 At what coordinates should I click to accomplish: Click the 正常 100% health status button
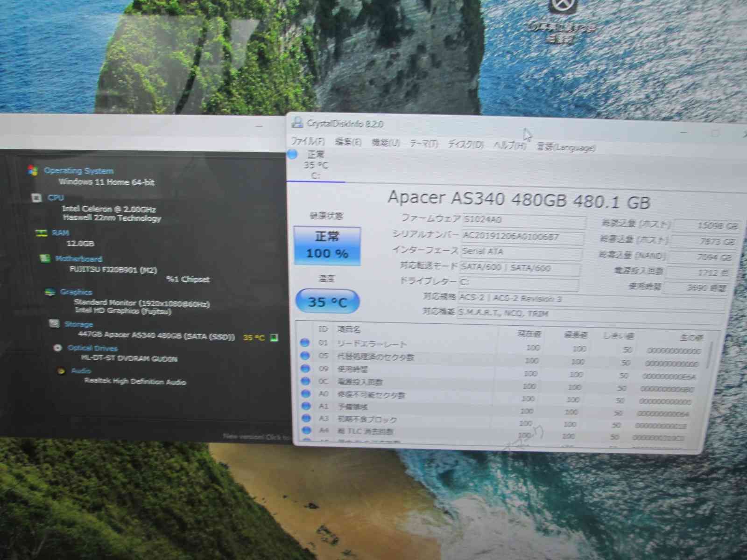click(327, 245)
